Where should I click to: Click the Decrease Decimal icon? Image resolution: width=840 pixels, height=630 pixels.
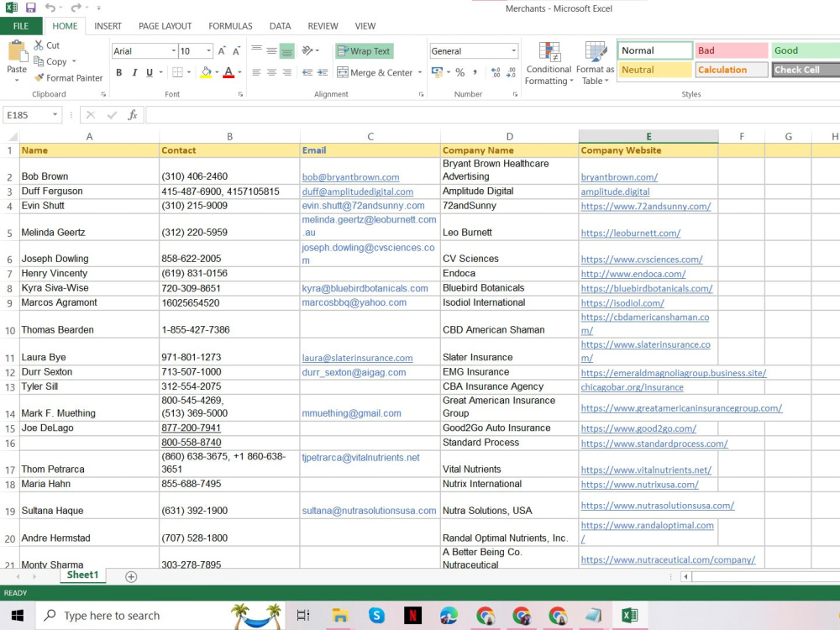click(x=511, y=72)
